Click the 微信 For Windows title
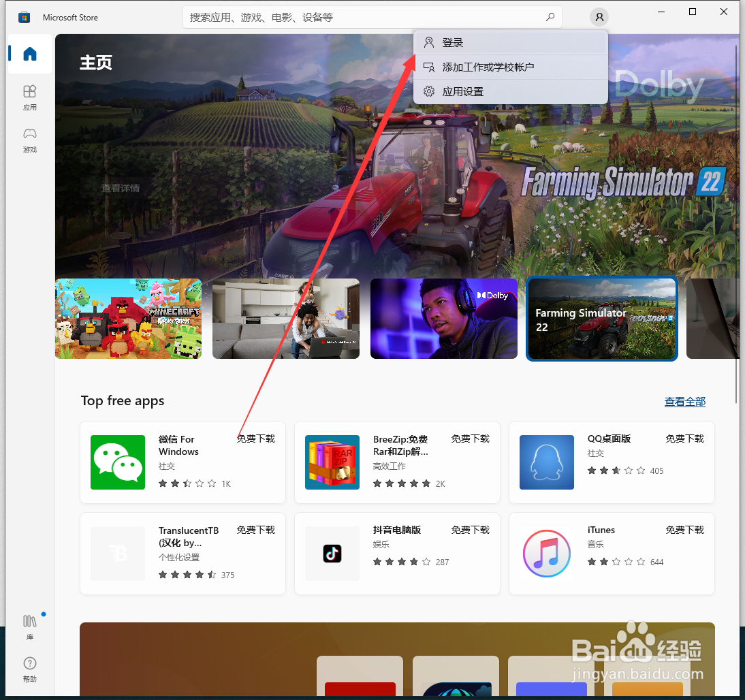This screenshot has height=700, width=745. pos(178,445)
